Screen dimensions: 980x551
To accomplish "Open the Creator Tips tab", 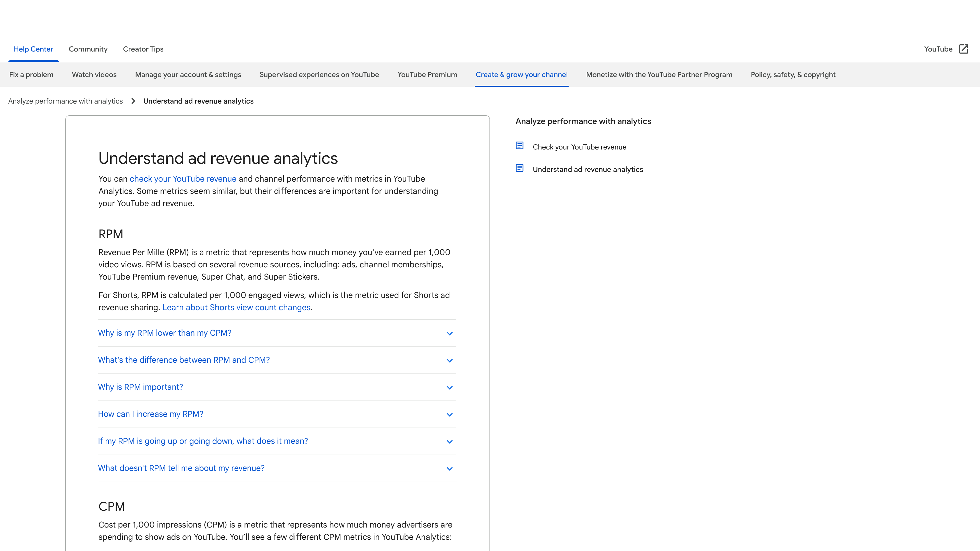I will coord(143,49).
